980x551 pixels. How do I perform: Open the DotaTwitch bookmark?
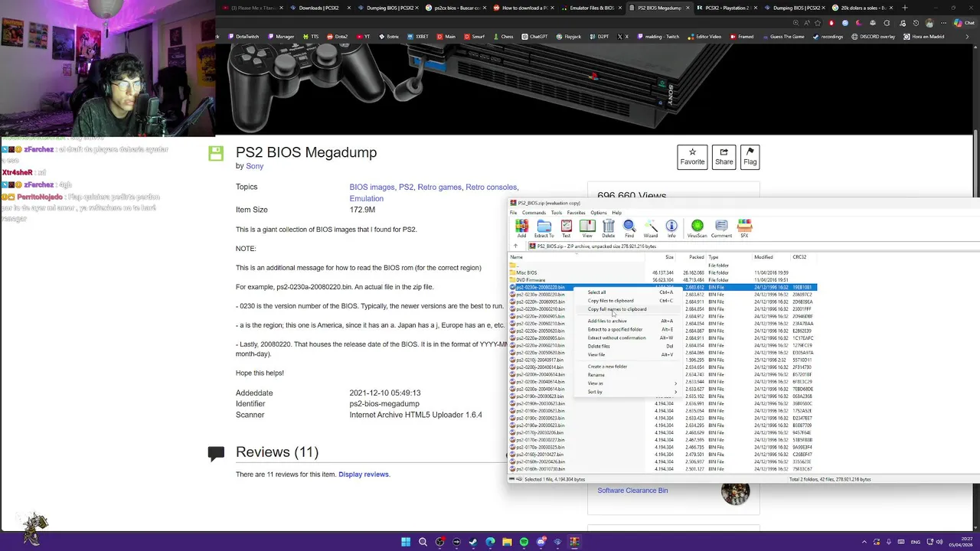243,37
